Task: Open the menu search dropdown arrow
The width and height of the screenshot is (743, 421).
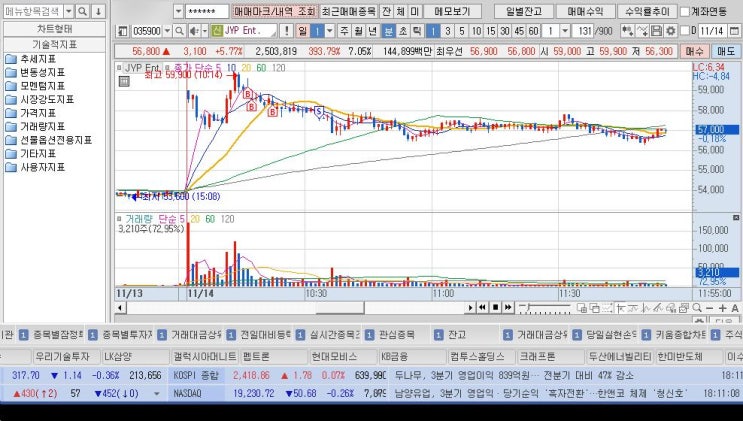Action: click(69, 11)
